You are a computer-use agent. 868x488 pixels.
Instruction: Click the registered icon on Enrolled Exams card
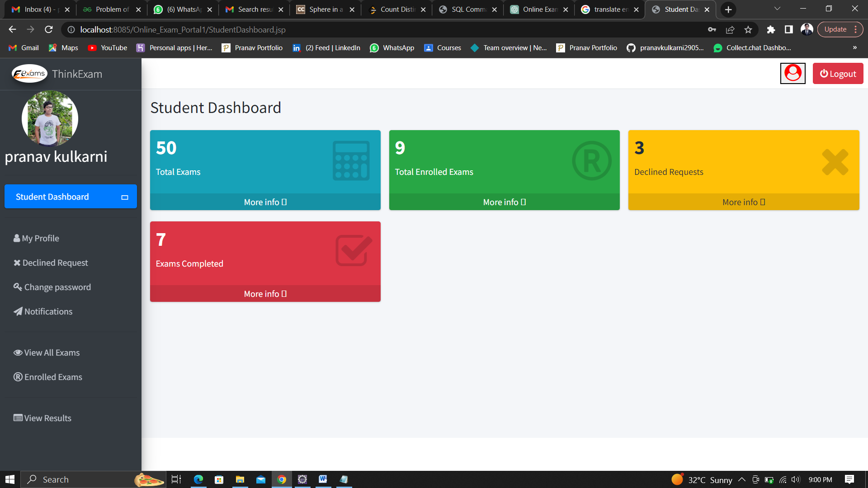pos(591,161)
